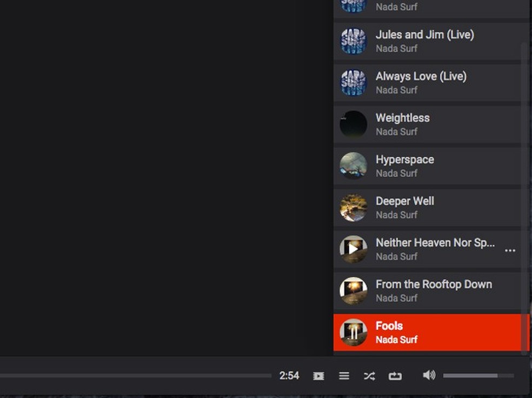Open Nada Surf under From the Rooftop Down
Image resolution: width=532 pixels, height=398 pixels.
click(396, 298)
